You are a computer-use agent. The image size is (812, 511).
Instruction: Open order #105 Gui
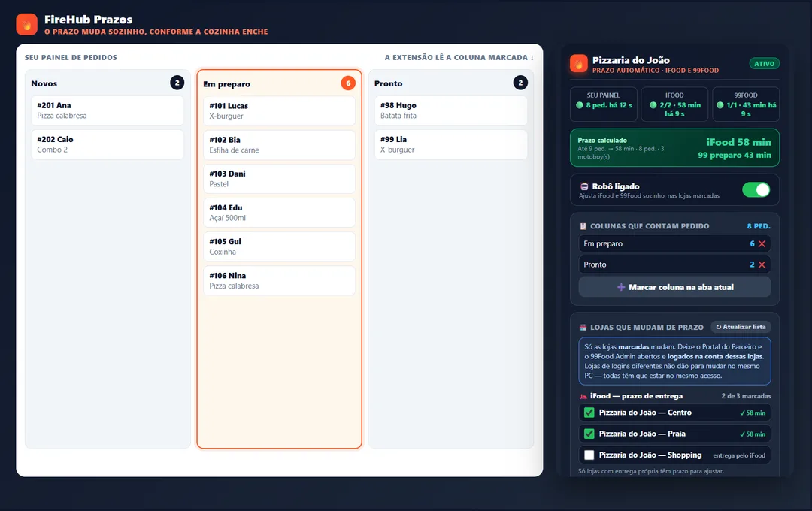[279, 246]
